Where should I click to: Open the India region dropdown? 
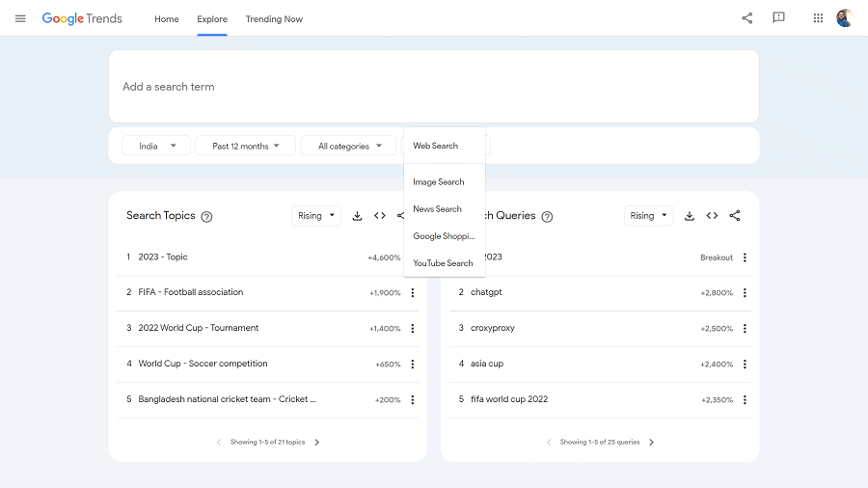[x=155, y=146]
